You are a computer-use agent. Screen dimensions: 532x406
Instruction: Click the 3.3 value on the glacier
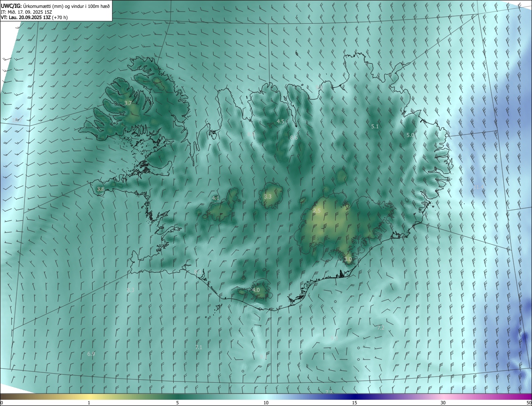[268, 196]
